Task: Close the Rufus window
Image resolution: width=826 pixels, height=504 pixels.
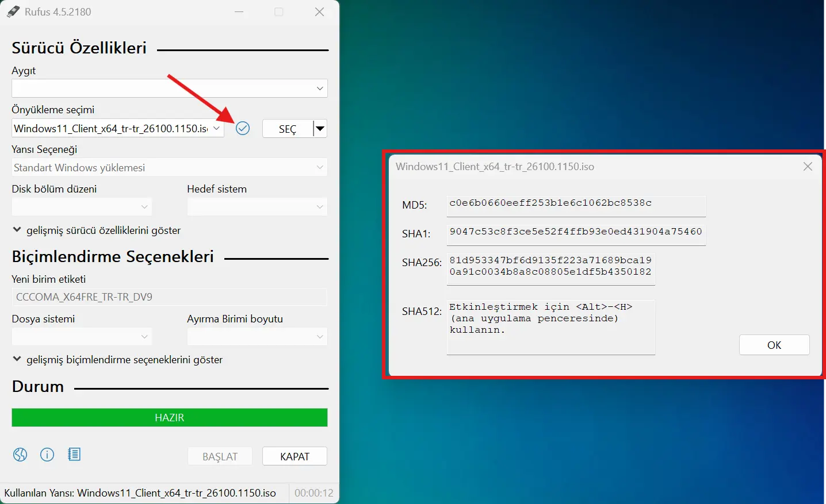Action: [320, 11]
